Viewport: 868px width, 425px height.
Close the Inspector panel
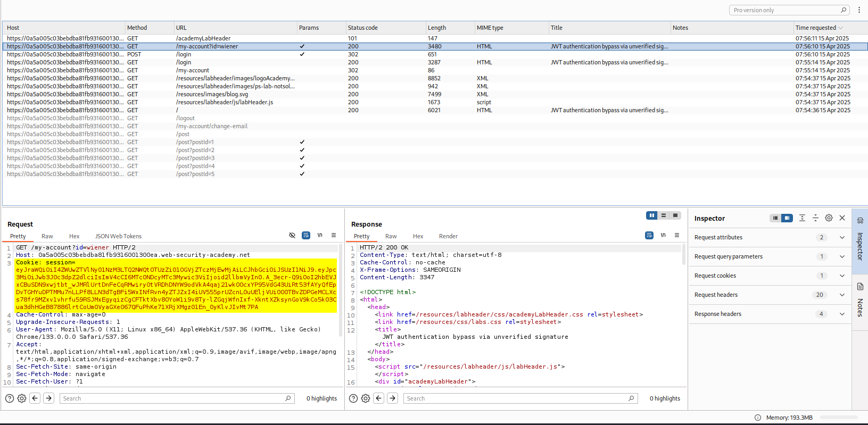pyautogui.click(x=842, y=218)
